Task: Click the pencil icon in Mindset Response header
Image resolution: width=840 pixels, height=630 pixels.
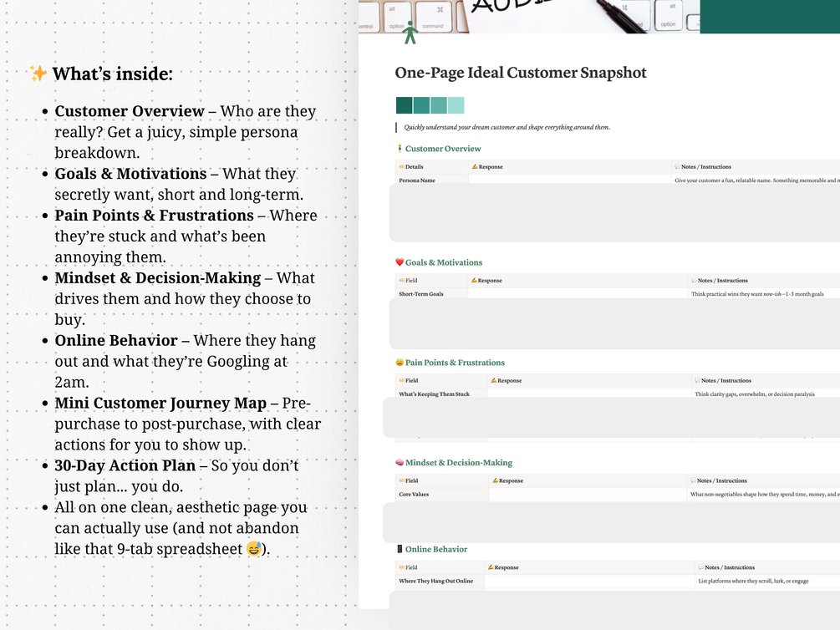Action: click(496, 480)
